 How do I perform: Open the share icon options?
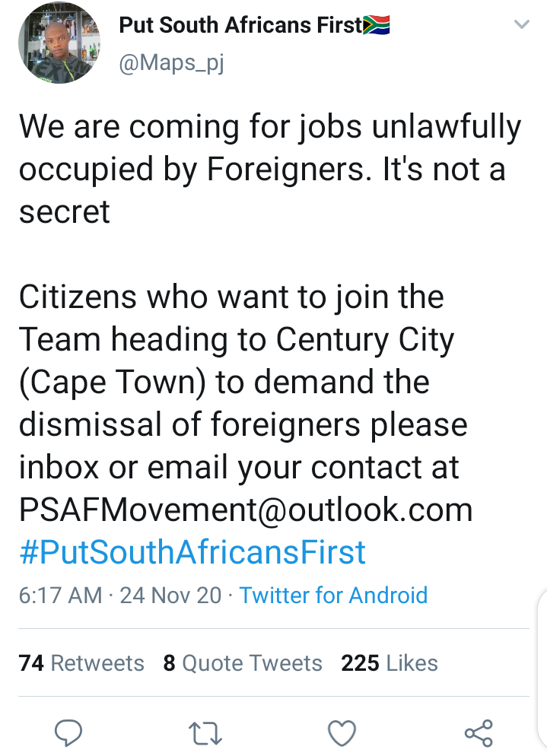click(x=479, y=733)
